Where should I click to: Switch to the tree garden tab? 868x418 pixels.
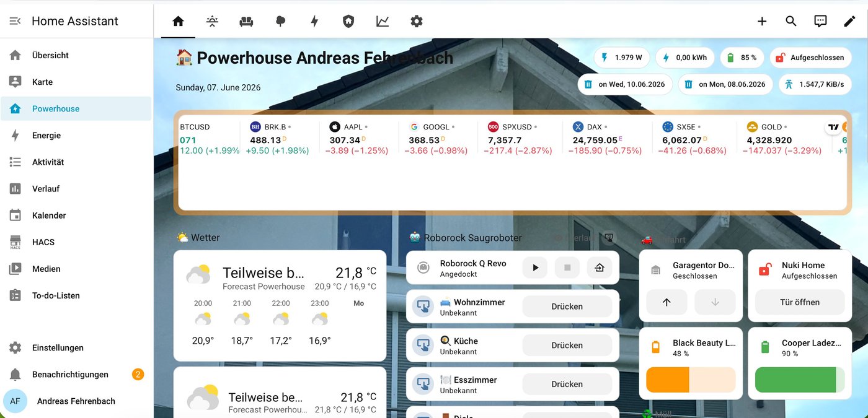click(280, 21)
